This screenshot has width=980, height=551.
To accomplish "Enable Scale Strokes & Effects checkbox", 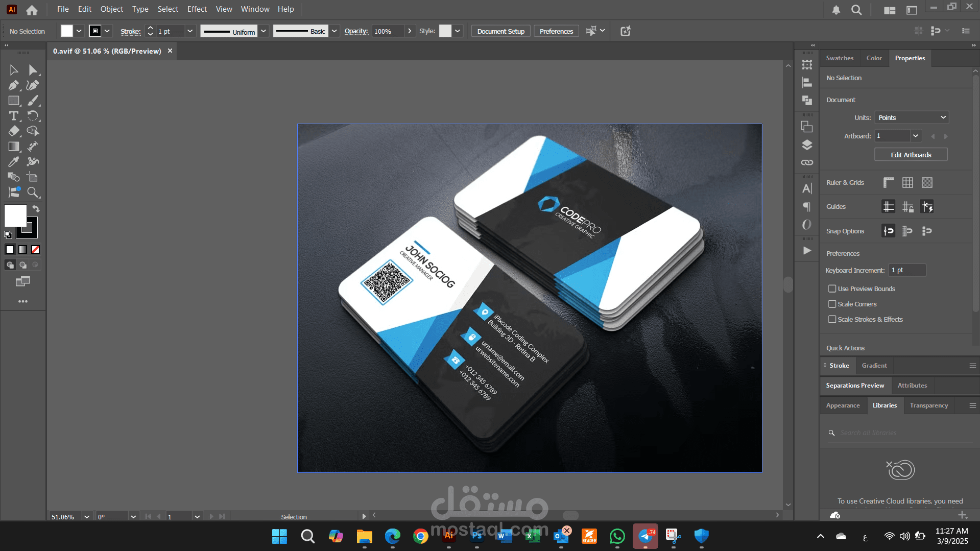I will pos(832,320).
